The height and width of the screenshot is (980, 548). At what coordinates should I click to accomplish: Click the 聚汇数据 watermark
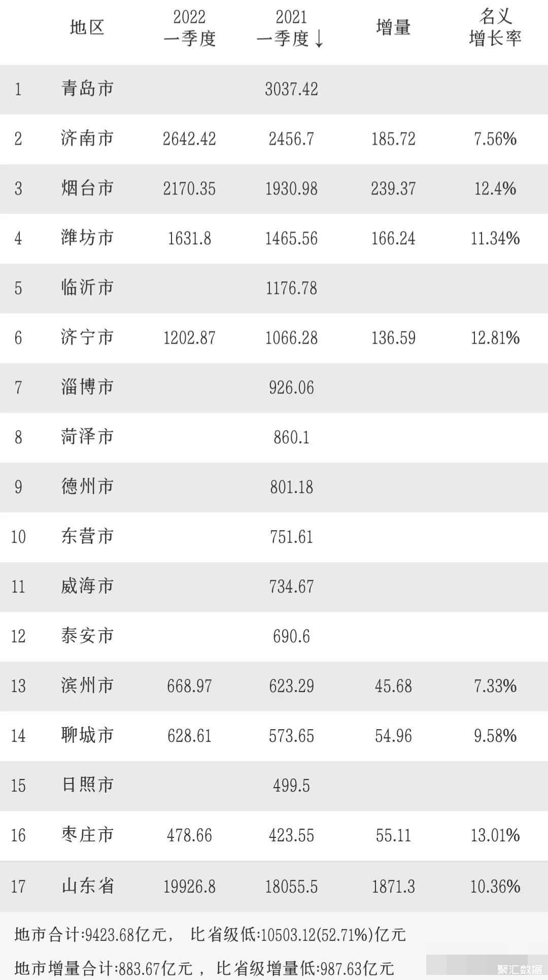[x=520, y=969]
